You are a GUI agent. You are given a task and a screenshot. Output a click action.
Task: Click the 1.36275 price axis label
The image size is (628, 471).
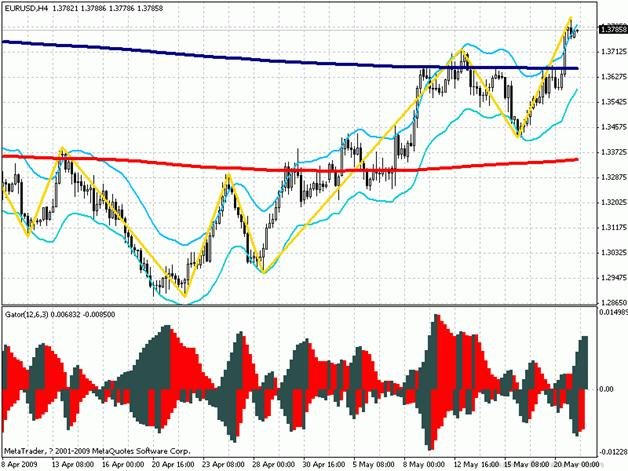(614, 76)
